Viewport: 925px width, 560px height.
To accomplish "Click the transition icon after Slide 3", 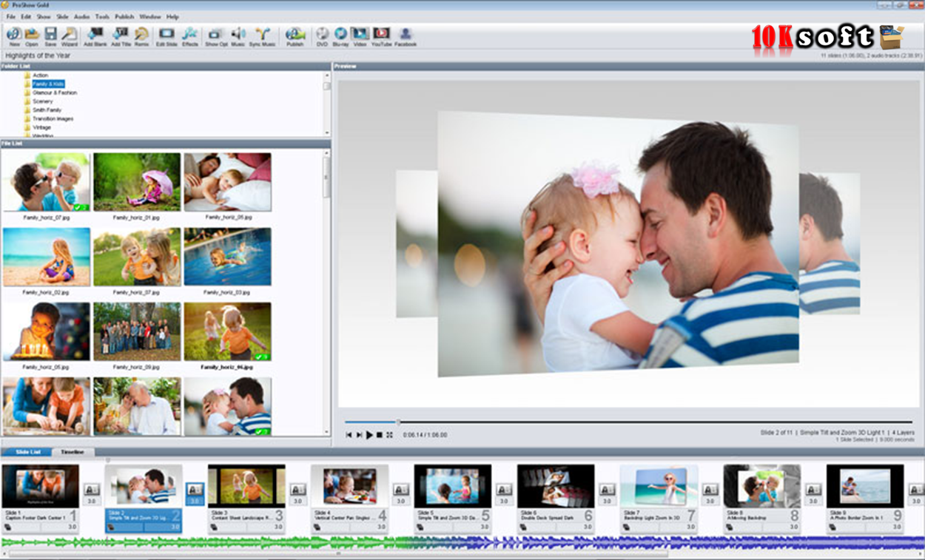I will [298, 490].
